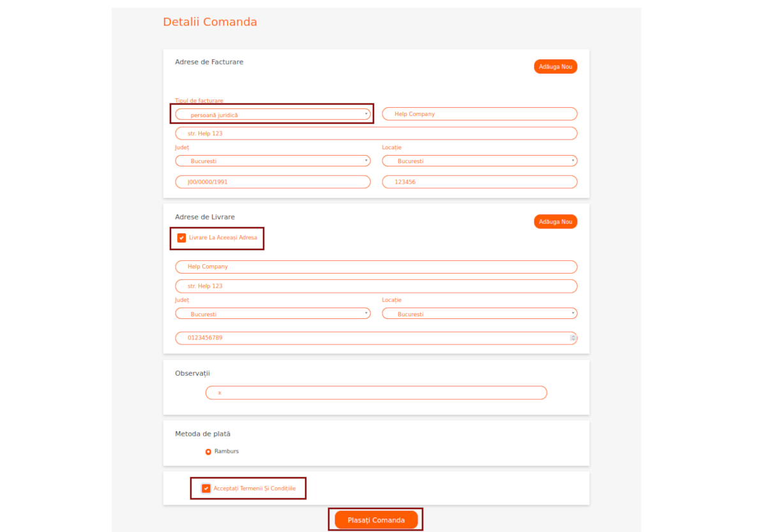766x532 pixels.
Task: Click the 123456 fiscal code field
Action: [479, 182]
